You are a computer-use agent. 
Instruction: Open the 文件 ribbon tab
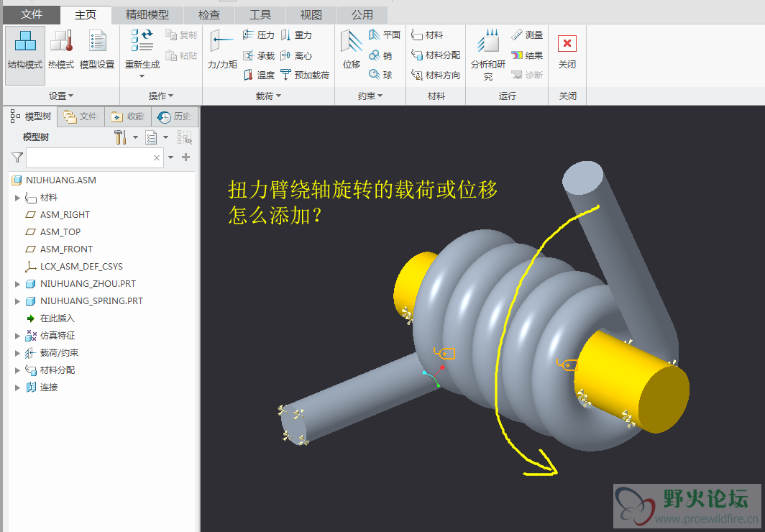(31, 14)
